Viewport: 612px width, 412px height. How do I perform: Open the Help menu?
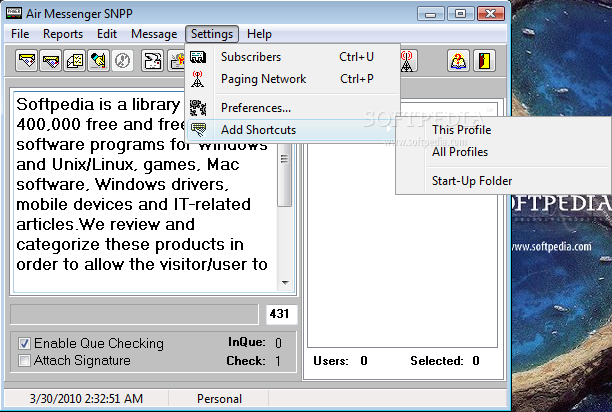(259, 34)
